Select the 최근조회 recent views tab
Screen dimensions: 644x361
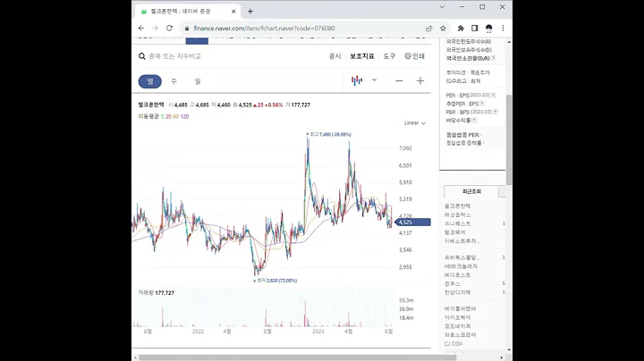pos(471,191)
